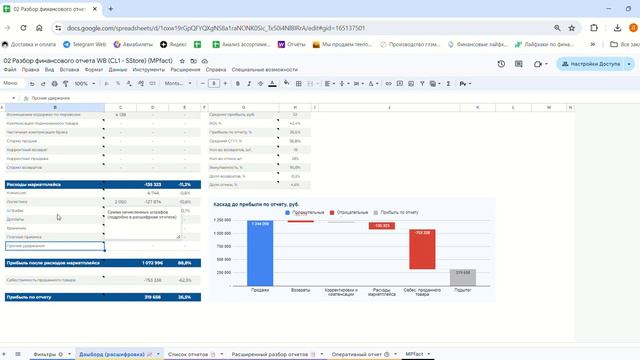640x360 pixels.
Task: Switch to Оперативный отчет sheet tab
Action: (x=356, y=354)
